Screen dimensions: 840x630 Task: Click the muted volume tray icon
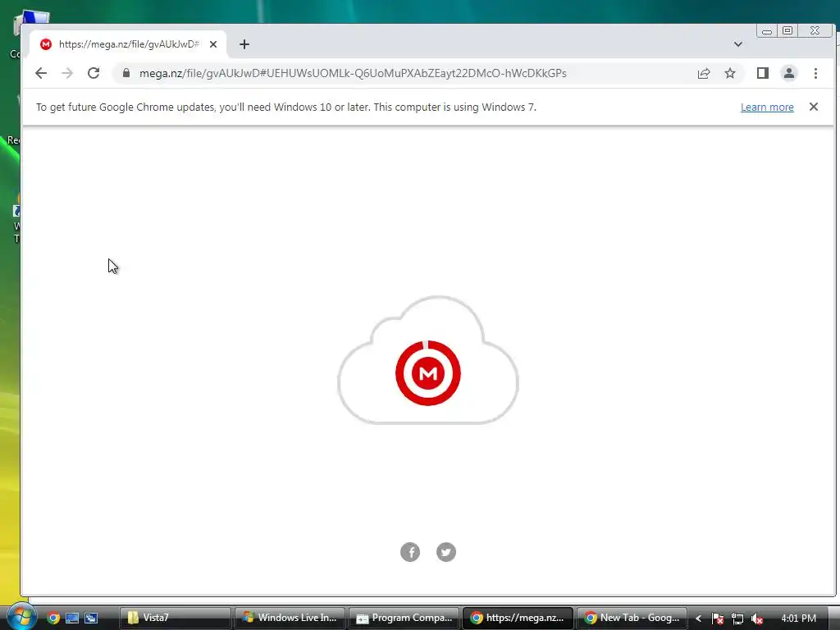pos(756,619)
